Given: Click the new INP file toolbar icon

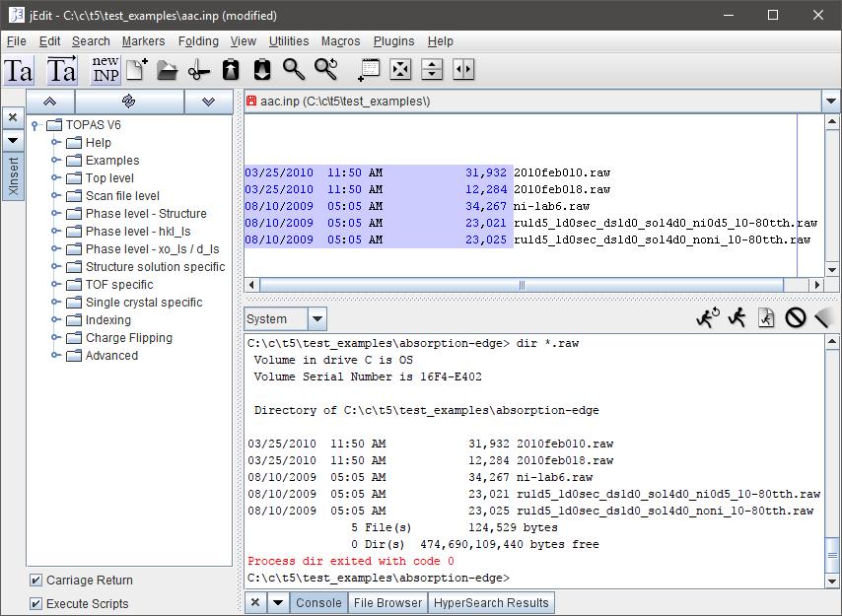Looking at the screenshot, I should tap(105, 69).
